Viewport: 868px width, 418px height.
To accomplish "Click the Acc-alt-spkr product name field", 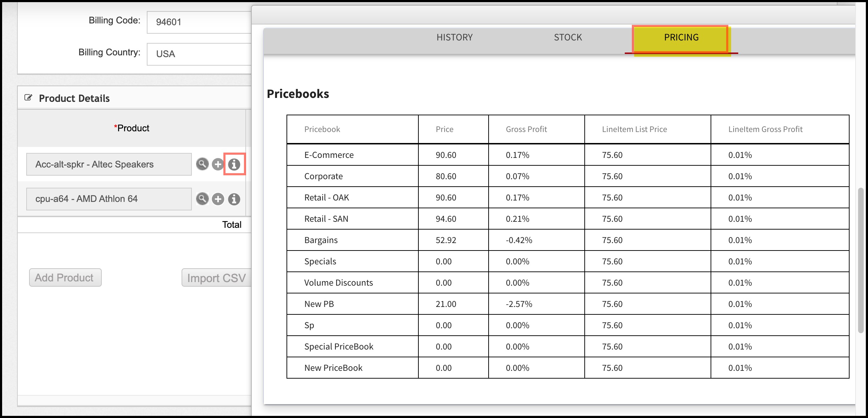I will coord(109,164).
